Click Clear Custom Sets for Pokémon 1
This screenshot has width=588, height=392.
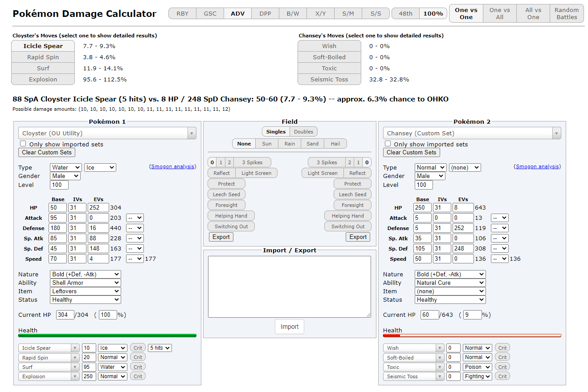point(47,152)
